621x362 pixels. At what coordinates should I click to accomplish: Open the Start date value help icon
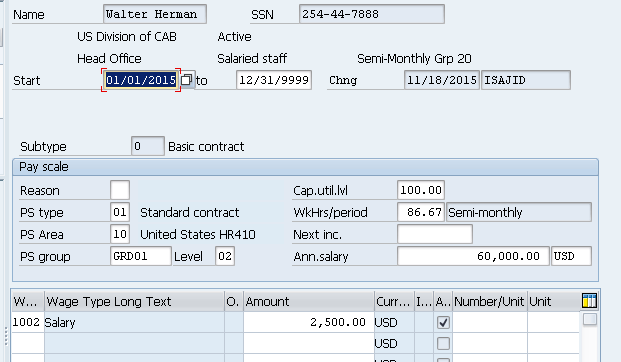tap(187, 80)
